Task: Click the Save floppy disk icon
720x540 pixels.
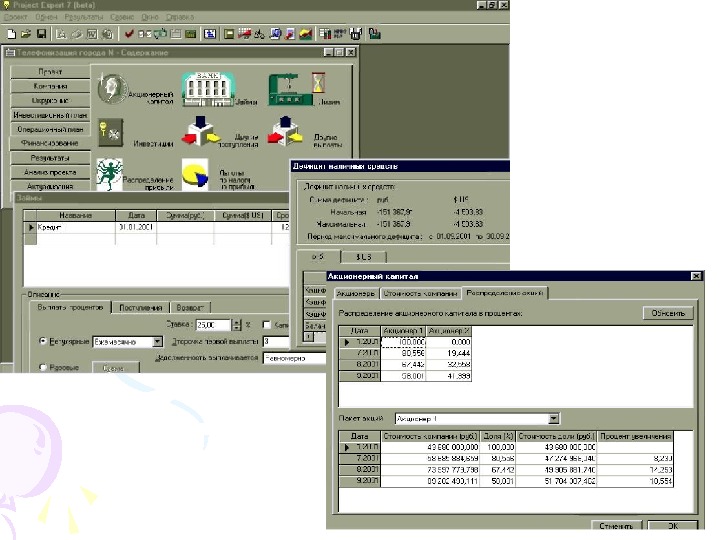Action: (x=41, y=34)
